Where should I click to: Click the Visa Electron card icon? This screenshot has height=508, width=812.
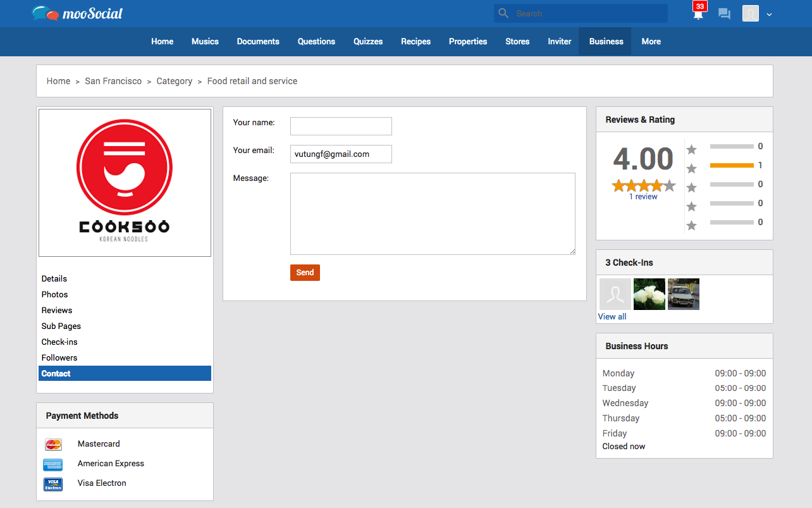point(53,485)
